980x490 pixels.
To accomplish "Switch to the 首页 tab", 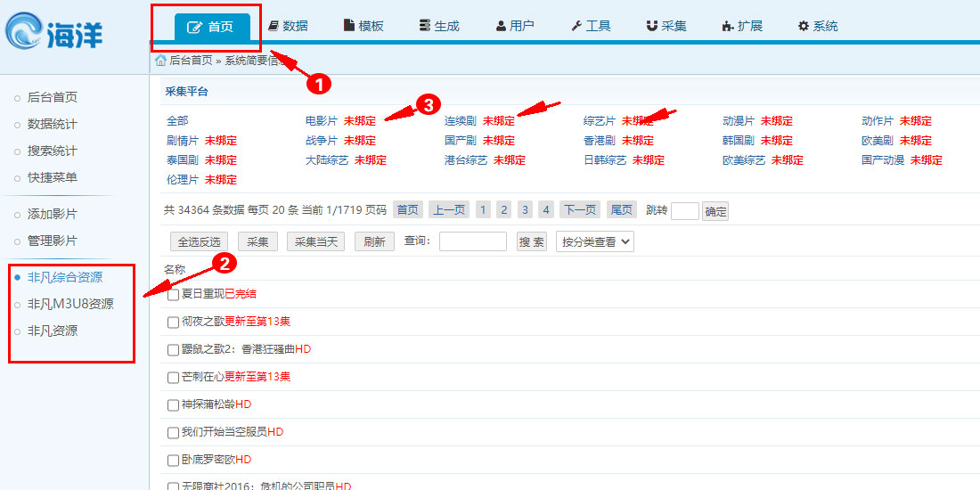I will [x=212, y=27].
